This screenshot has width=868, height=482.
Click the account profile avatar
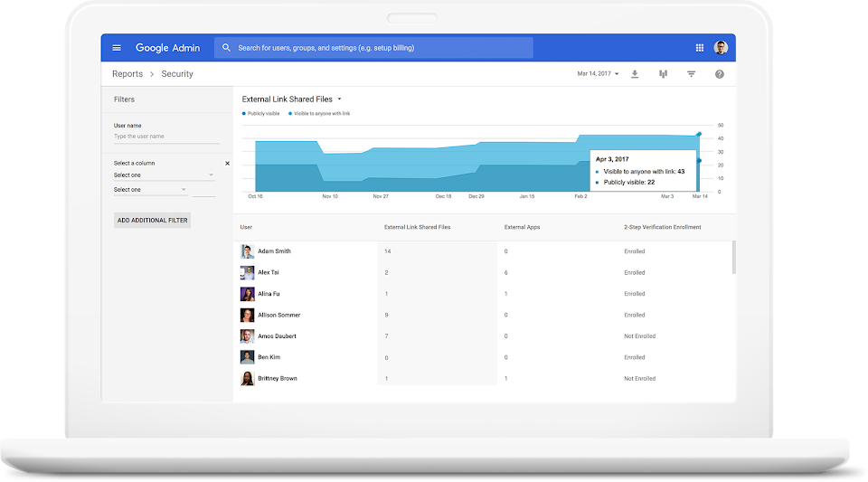click(x=721, y=48)
